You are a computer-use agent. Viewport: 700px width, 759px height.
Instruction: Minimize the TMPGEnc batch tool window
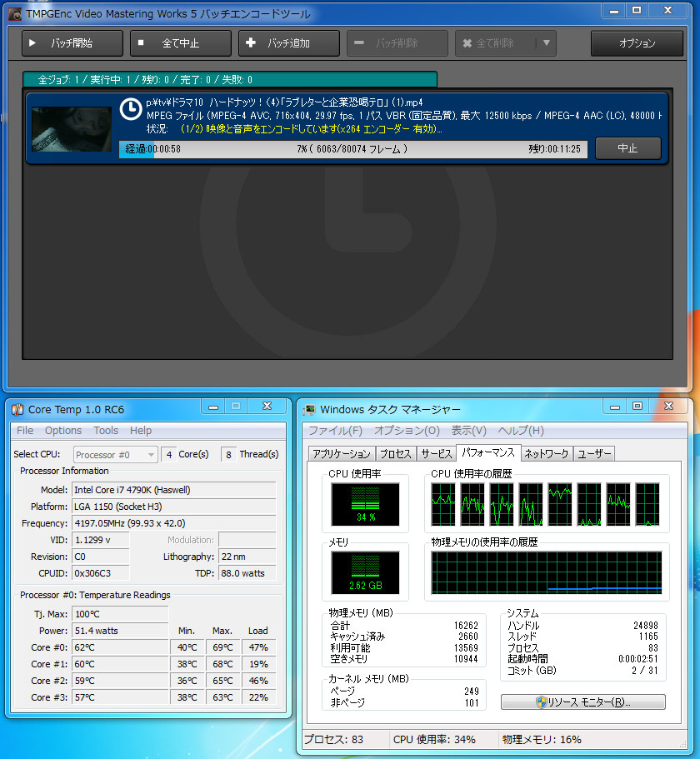pyautogui.click(x=614, y=11)
